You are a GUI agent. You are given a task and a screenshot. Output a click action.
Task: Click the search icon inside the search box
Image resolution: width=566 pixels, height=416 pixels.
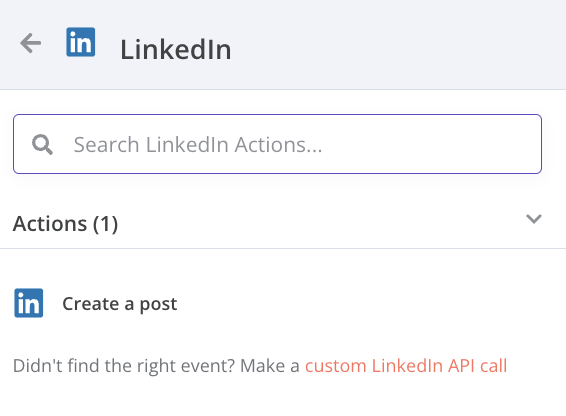point(42,144)
